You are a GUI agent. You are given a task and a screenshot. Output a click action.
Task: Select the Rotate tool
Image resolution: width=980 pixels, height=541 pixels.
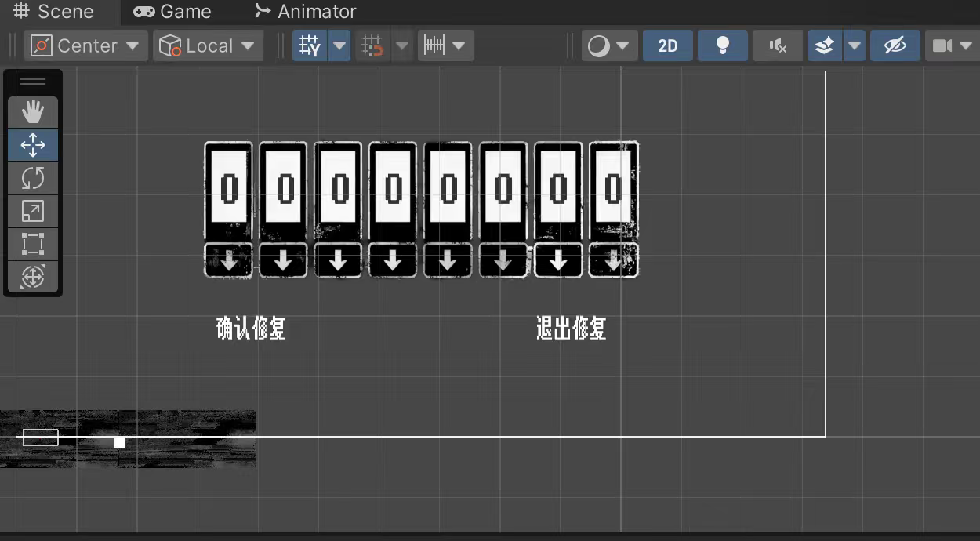[33, 178]
